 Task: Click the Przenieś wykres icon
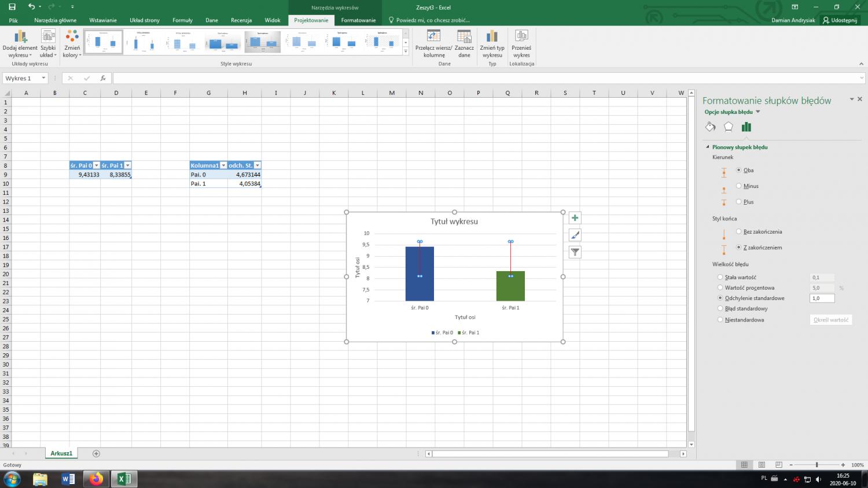click(x=521, y=37)
